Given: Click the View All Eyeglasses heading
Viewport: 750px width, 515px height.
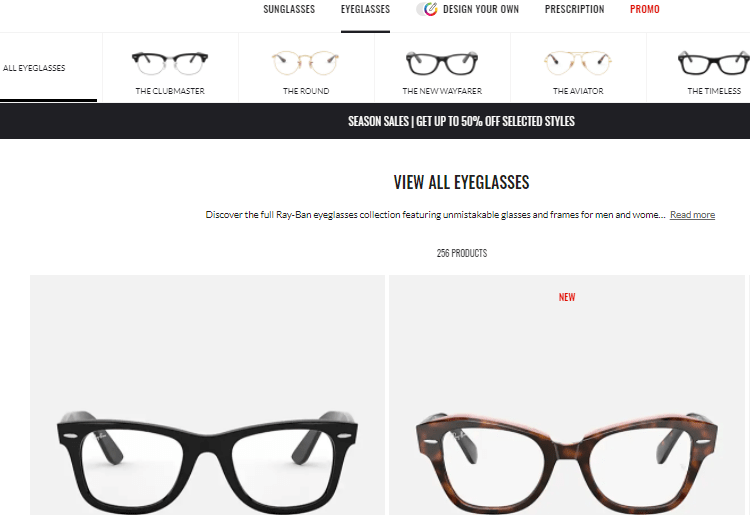Looking at the screenshot, I should coord(461,182).
